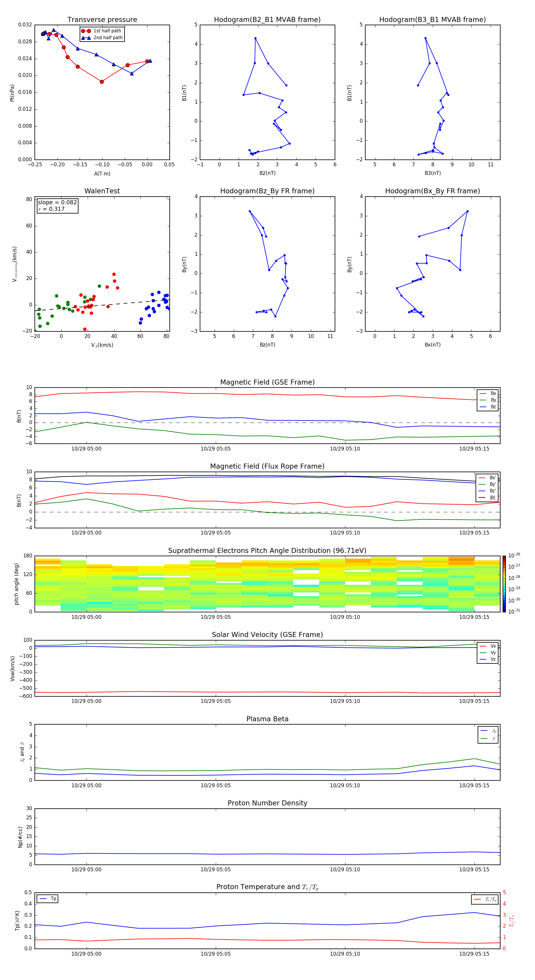The image size is (535, 980).
Task: Select the Vz entry in the velocity legend
Action: click(x=488, y=659)
